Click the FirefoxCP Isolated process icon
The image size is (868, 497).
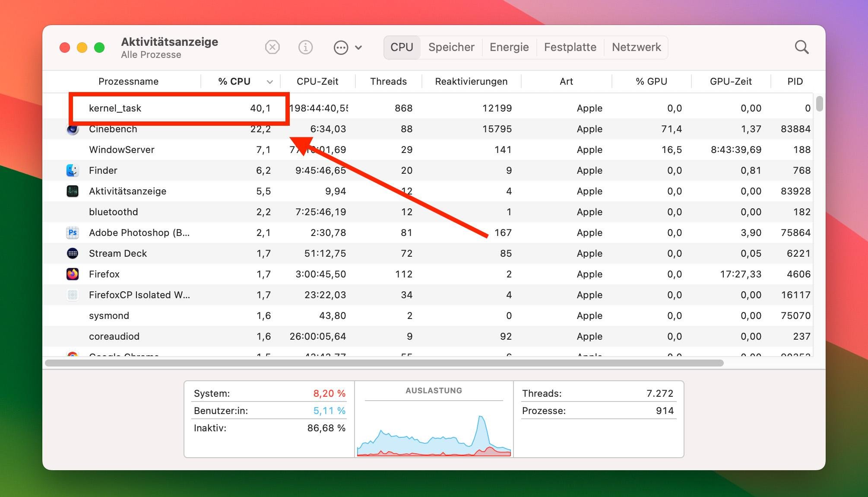coord(73,295)
